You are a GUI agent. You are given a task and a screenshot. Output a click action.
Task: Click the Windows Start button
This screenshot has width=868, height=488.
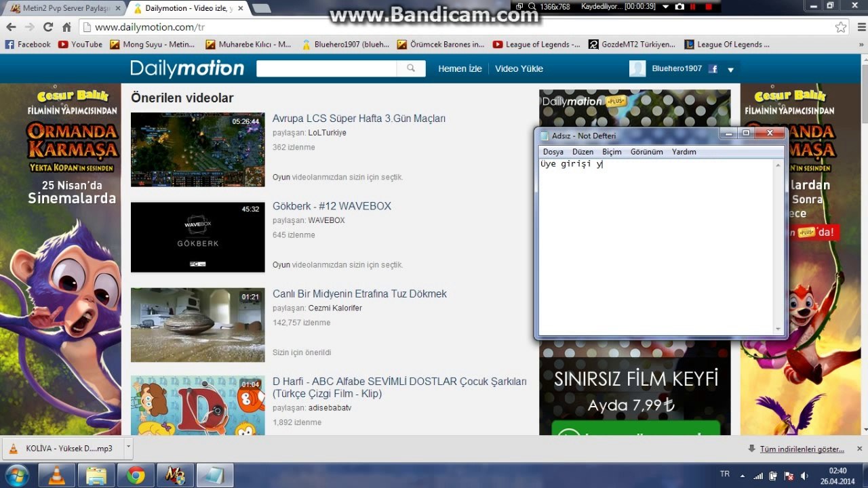click(16, 475)
